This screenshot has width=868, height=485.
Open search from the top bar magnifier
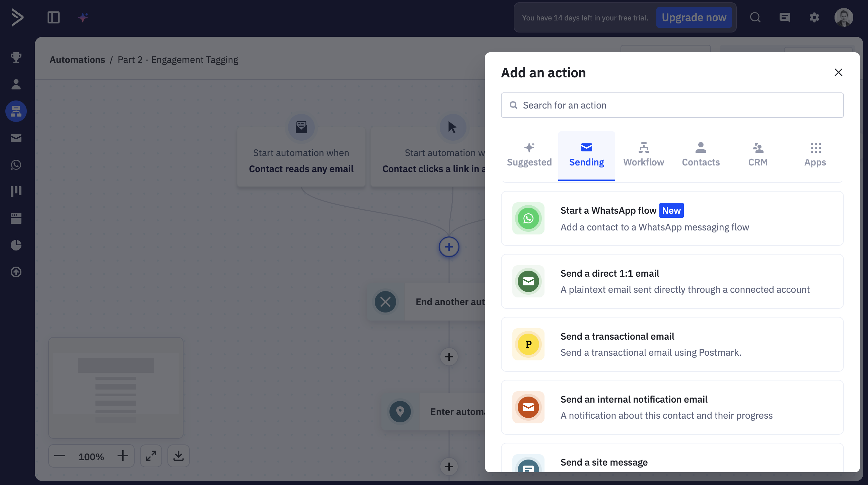click(x=755, y=17)
